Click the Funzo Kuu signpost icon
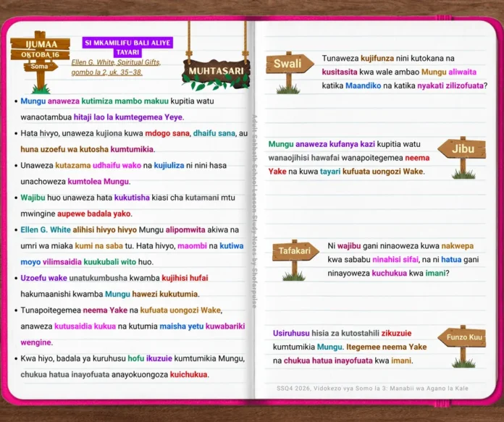Image resolution: width=504 pixels, height=422 pixels. point(462,346)
